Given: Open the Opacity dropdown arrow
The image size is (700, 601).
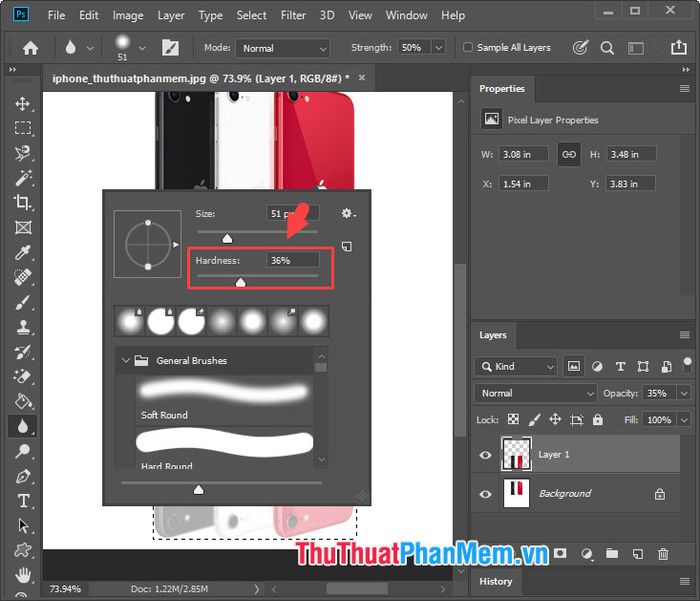Looking at the screenshot, I should pos(684,393).
